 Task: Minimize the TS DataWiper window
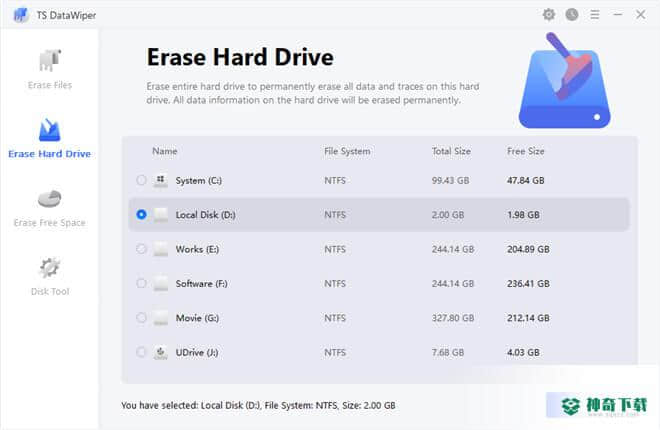click(x=618, y=15)
